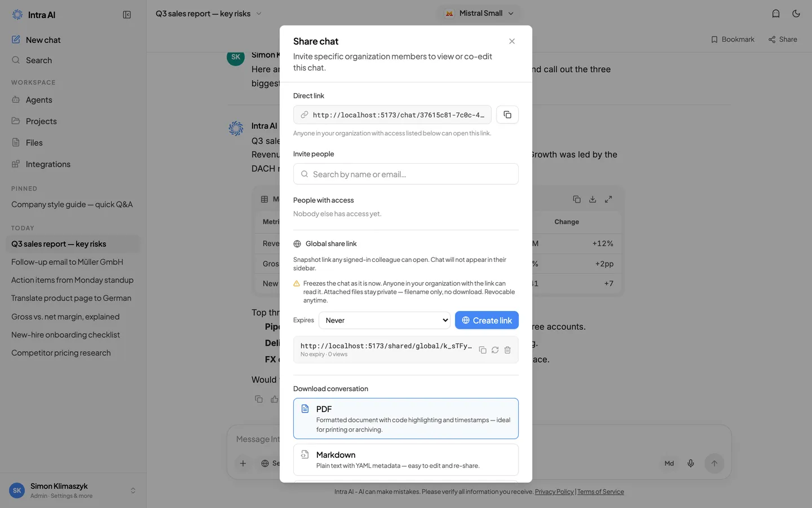
Task: Toggle dark mode moon icon
Action: 796,14
